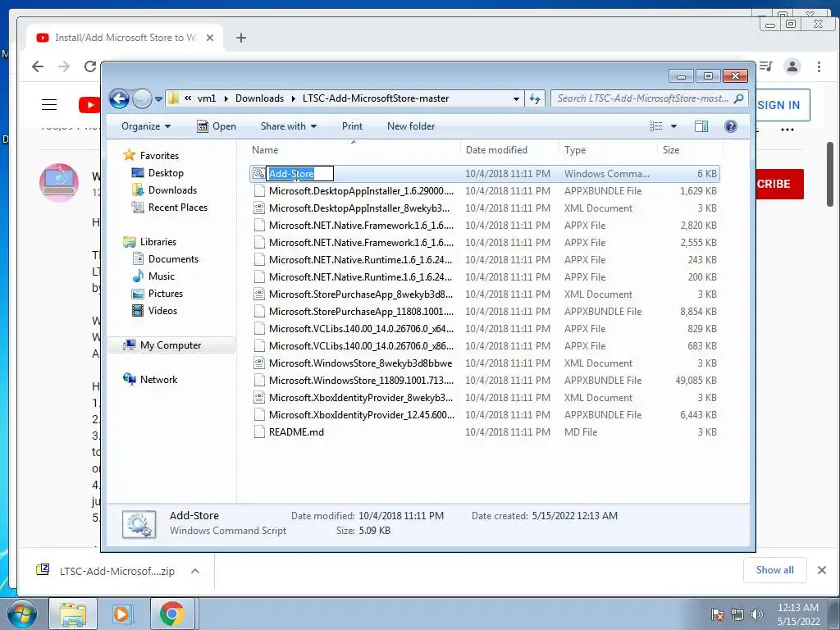840x630 pixels.
Task: Select Microsoft.VCLibs x86 APPX file
Action: coord(484,345)
